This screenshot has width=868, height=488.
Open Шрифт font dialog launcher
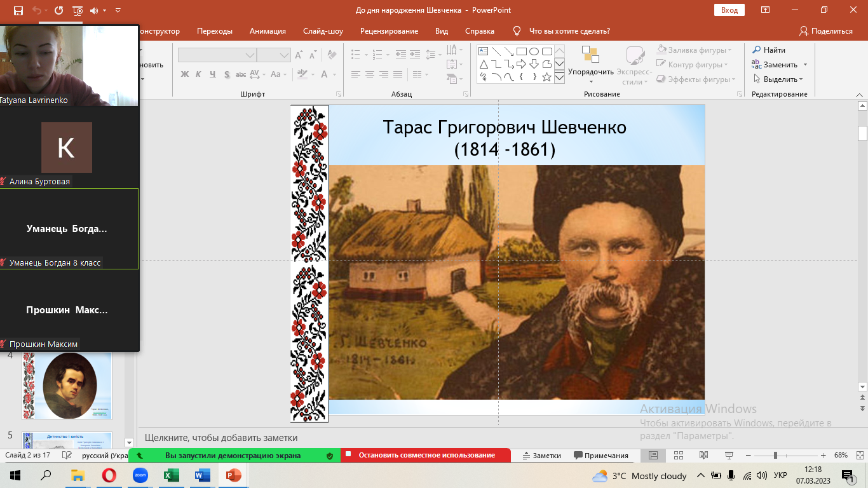pyautogui.click(x=339, y=94)
